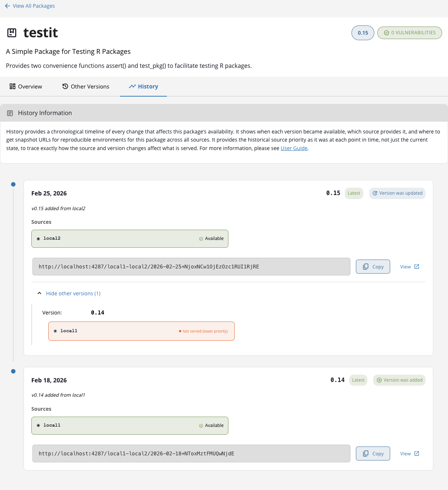
Task: Click View link for 2026-02-18 snapshot
Action: pyautogui.click(x=410, y=453)
